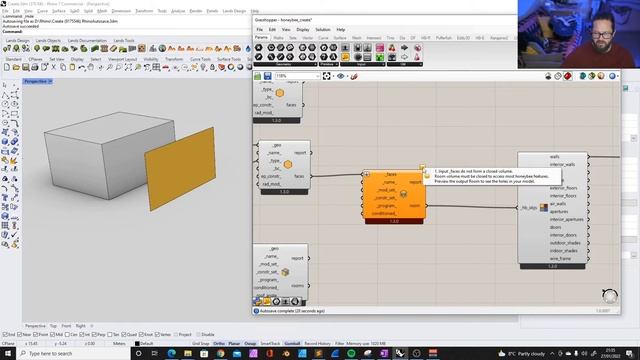Image resolution: width=640 pixels, height=360 pixels.
Task: Switch to the Lands Design toolbar tab
Action: point(18,40)
